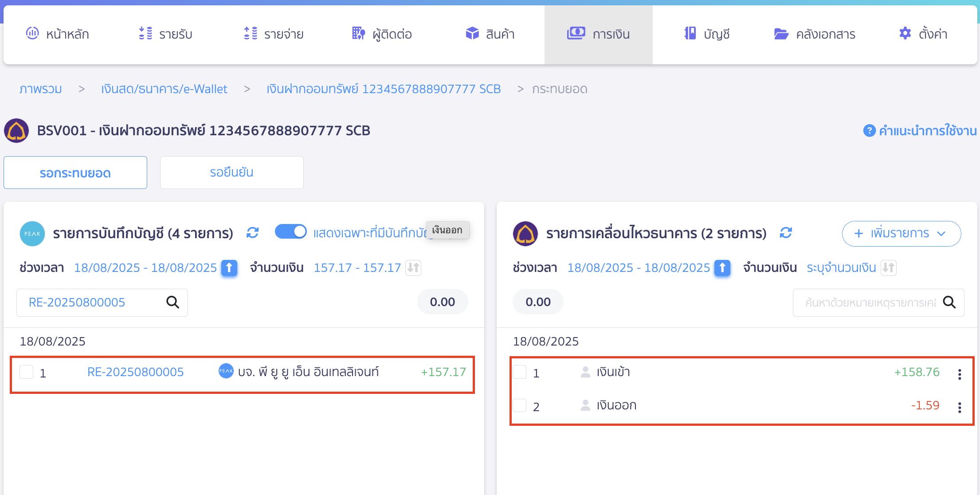Open the ตั้งค่า settings menu
The height and width of the screenshot is (495, 980).
click(923, 34)
